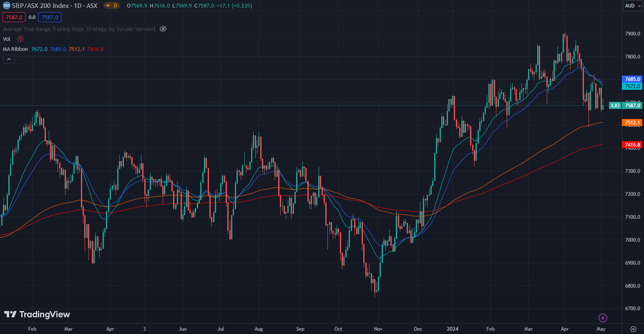Screen dimensions: 644x334
Task: Click the 7200.0 price scale level
Action: [x=632, y=194]
